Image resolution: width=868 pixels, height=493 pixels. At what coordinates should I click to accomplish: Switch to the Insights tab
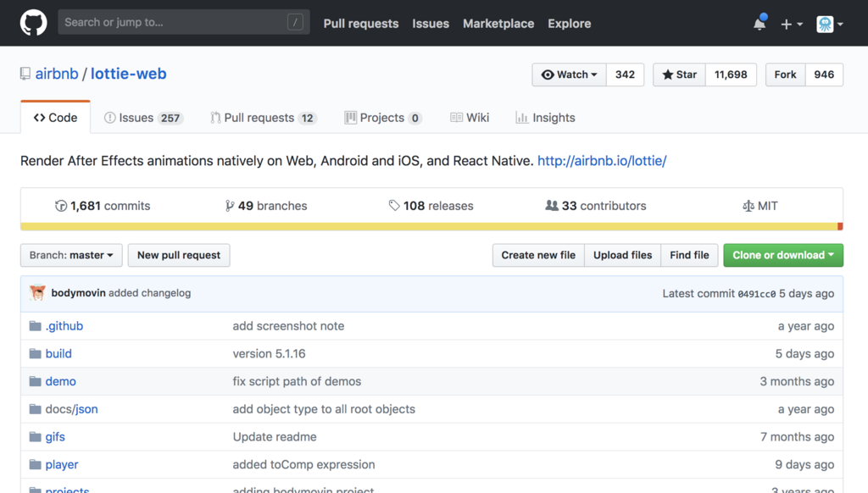tap(545, 118)
